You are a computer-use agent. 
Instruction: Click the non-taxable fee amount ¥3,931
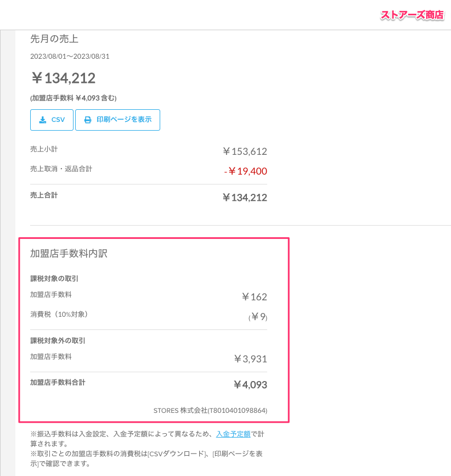click(x=250, y=359)
